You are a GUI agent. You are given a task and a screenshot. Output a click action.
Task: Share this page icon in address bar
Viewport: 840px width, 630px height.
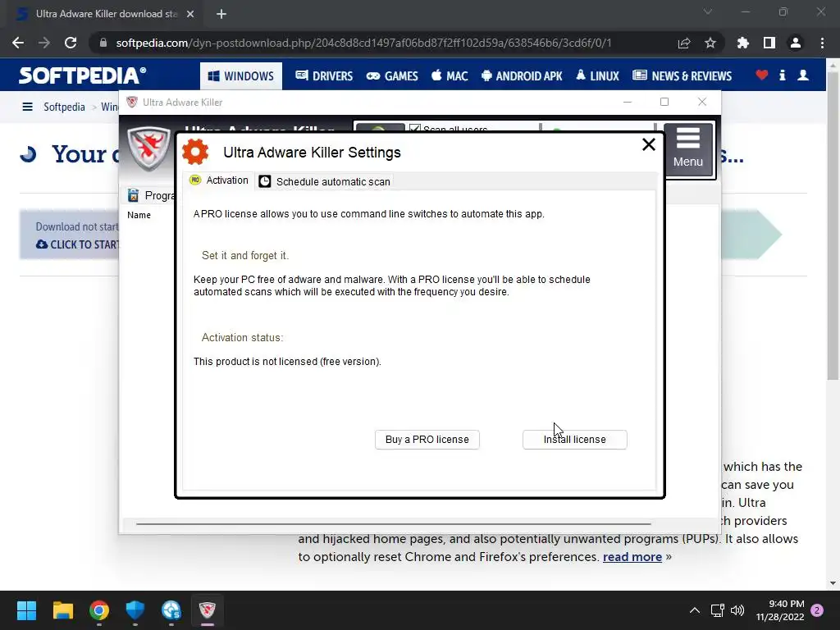click(683, 43)
